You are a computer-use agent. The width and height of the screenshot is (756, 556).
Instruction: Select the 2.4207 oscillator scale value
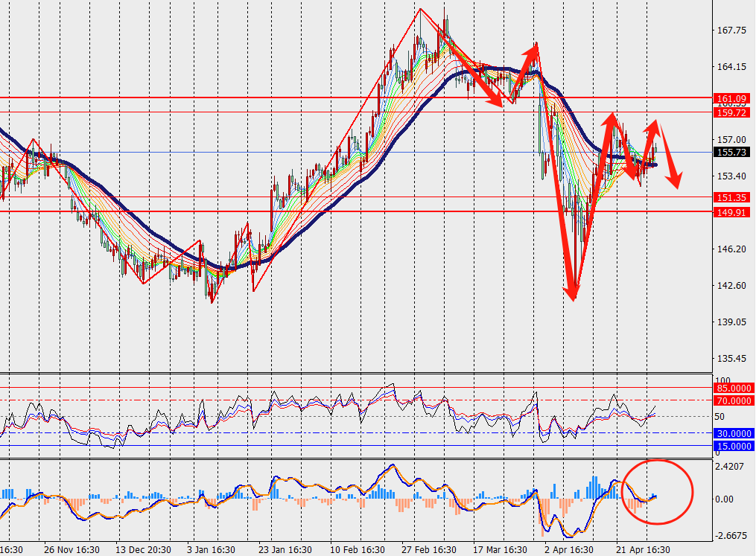731,467
